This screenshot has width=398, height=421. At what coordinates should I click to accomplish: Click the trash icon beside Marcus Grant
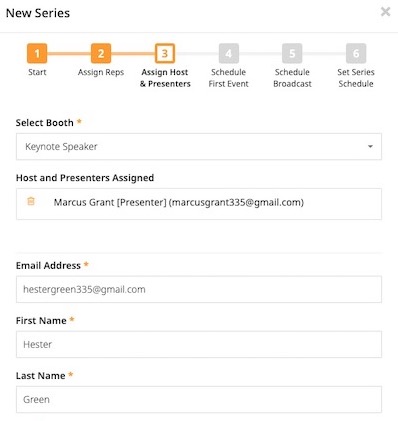point(31,201)
